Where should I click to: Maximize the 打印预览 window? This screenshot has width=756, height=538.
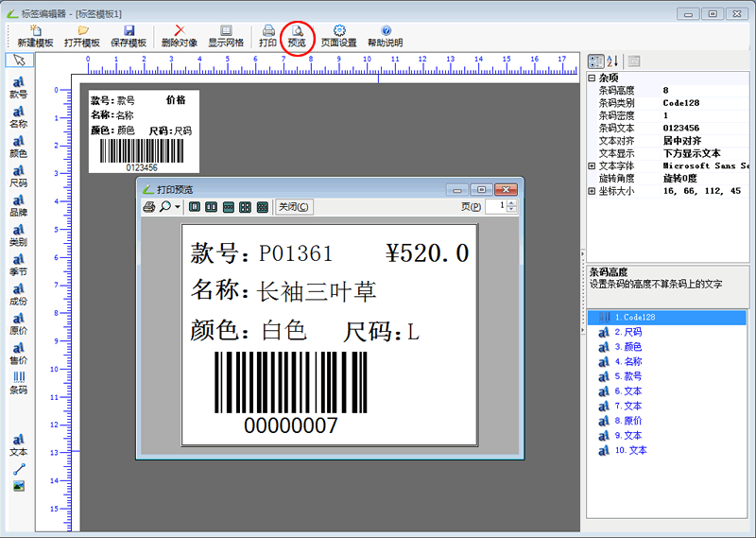tap(481, 190)
